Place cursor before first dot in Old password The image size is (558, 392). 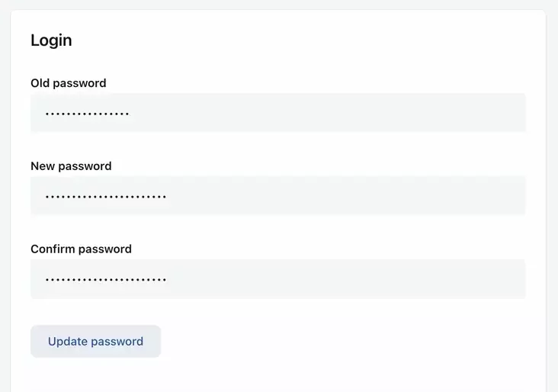(x=43, y=114)
